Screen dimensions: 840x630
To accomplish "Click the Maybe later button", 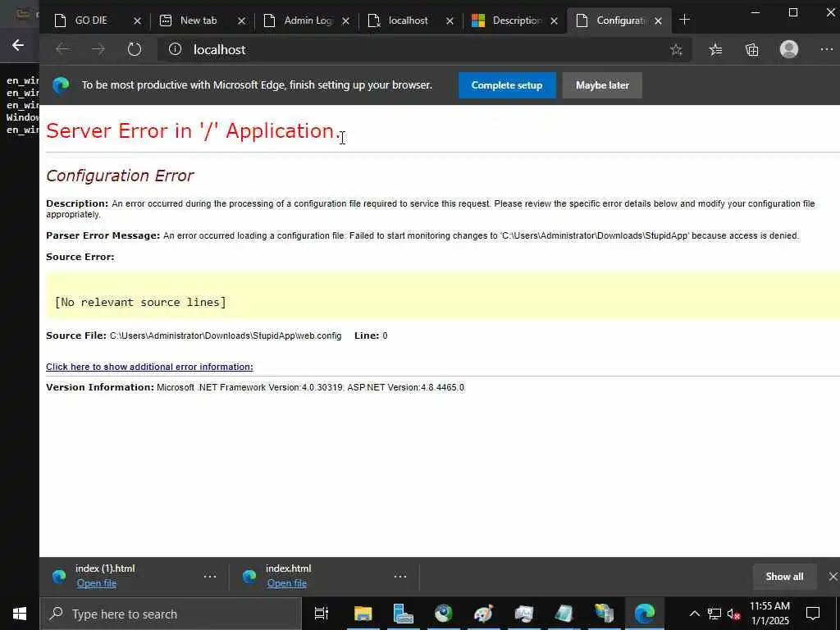I will tap(602, 85).
